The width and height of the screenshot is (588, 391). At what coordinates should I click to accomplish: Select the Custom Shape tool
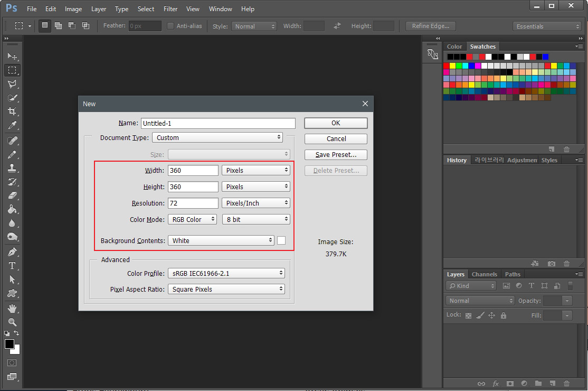point(12,293)
